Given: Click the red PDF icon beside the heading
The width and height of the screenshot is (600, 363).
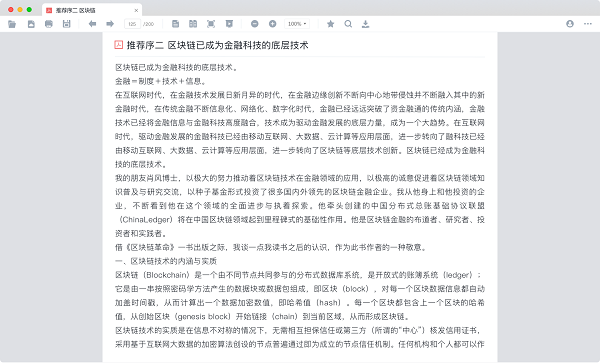Looking at the screenshot, I should pos(119,45).
